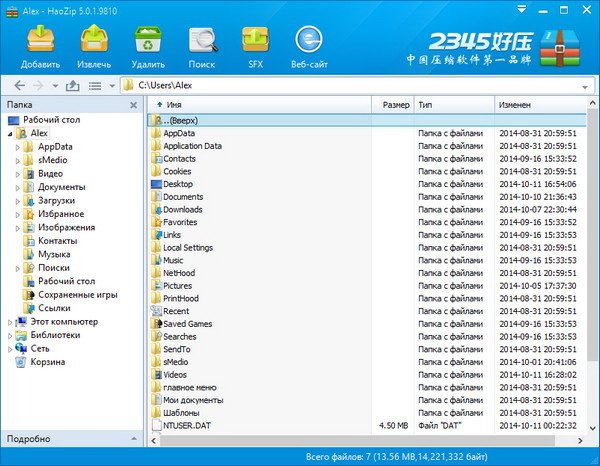Screen dimensions: 600x466
Task: Create SFX self-extracting archive
Action: coord(255,39)
